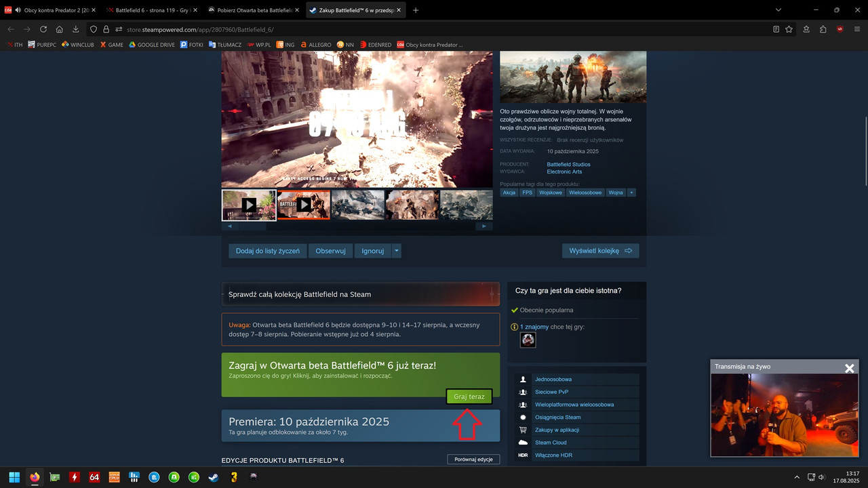The image size is (868, 488).
Task: Open the Windows Start menu
Action: (x=14, y=477)
